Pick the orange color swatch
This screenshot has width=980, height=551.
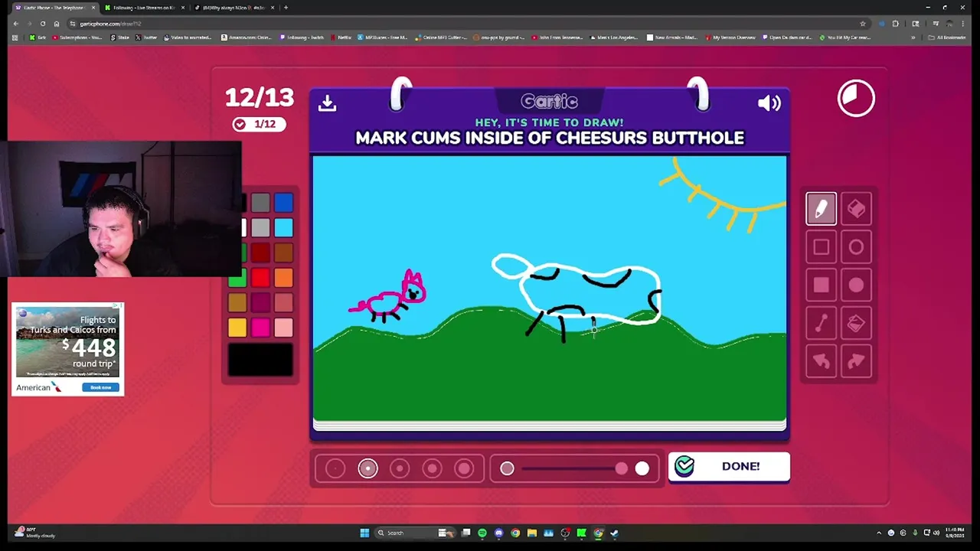(283, 279)
